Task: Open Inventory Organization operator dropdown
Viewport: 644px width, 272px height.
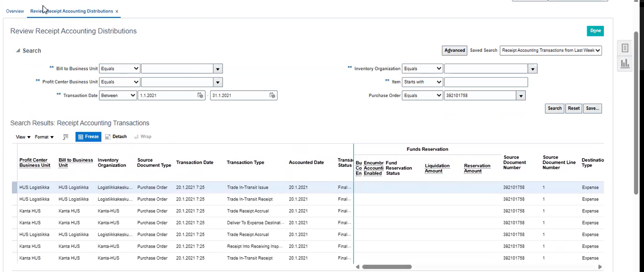Action: click(x=422, y=69)
